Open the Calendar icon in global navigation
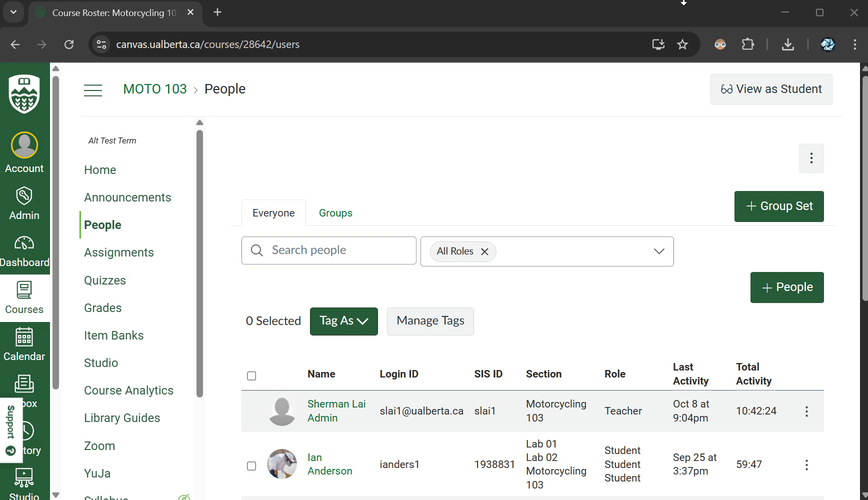 click(24, 337)
